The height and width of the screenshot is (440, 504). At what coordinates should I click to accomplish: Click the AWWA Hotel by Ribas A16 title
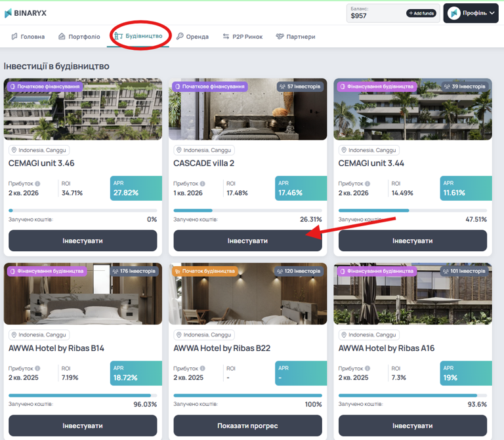pyautogui.click(x=387, y=348)
